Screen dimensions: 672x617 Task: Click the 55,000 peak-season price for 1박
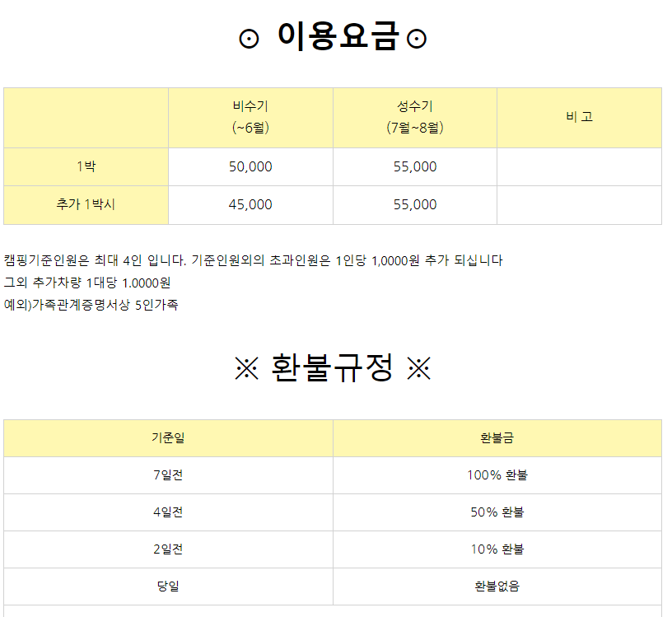click(x=414, y=166)
